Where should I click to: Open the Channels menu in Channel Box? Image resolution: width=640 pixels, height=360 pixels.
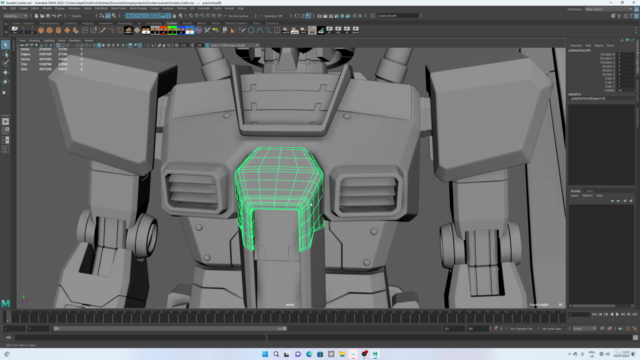[x=576, y=45]
